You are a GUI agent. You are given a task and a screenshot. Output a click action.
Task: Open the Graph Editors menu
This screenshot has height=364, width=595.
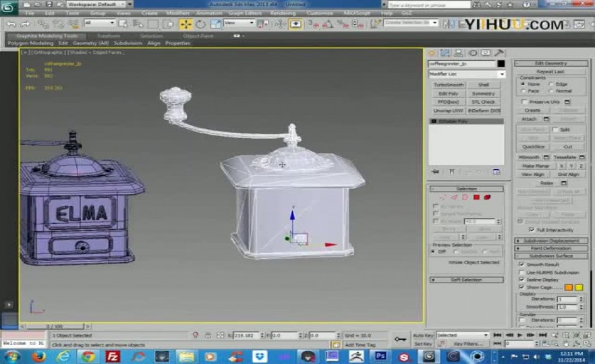pos(245,13)
